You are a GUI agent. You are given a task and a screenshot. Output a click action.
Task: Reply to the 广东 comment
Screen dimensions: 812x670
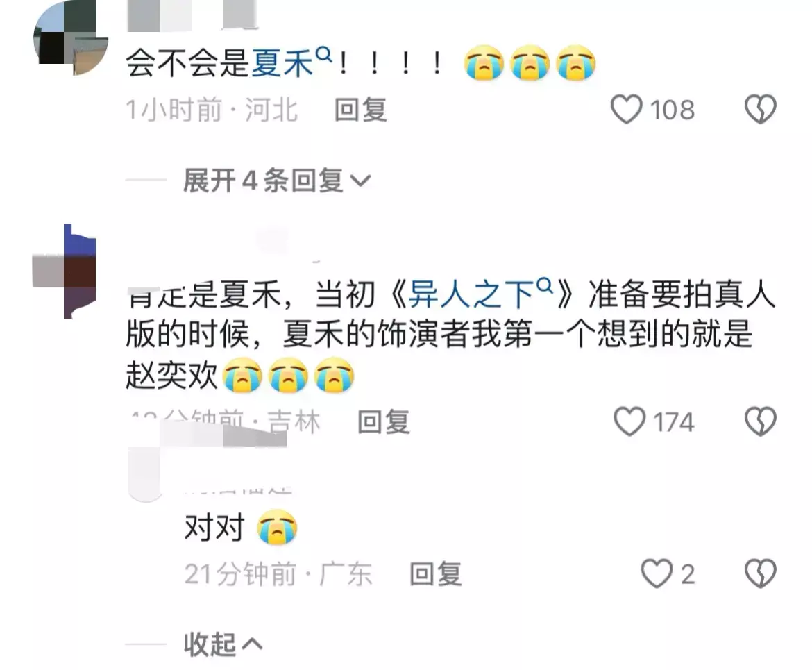coord(436,574)
